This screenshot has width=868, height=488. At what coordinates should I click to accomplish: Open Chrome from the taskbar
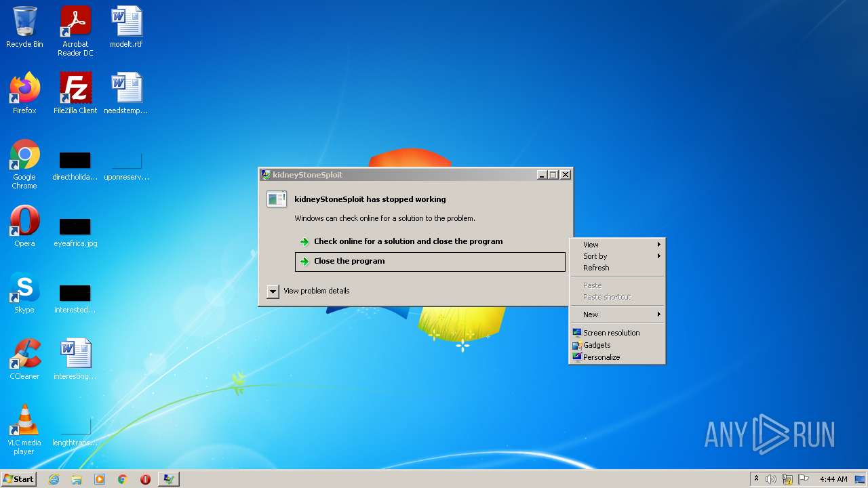click(x=123, y=479)
